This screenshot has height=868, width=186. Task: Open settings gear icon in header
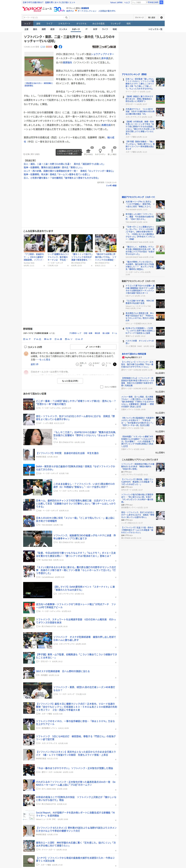[x=161, y=18]
